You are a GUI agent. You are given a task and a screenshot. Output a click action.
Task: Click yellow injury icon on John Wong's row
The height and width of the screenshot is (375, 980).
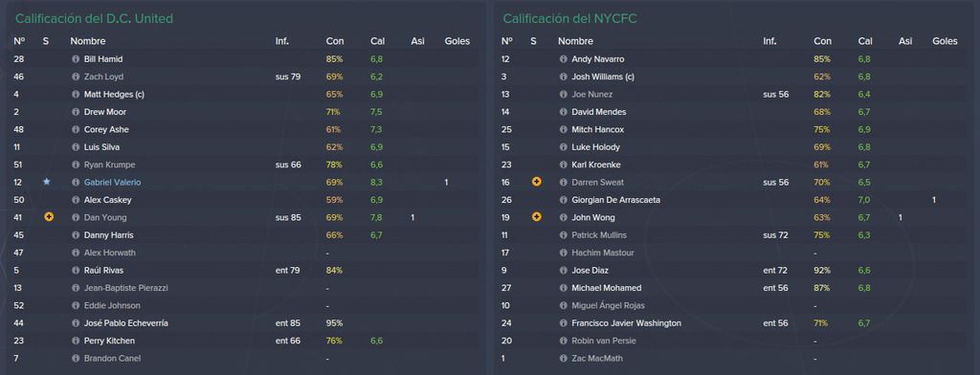[536, 217]
